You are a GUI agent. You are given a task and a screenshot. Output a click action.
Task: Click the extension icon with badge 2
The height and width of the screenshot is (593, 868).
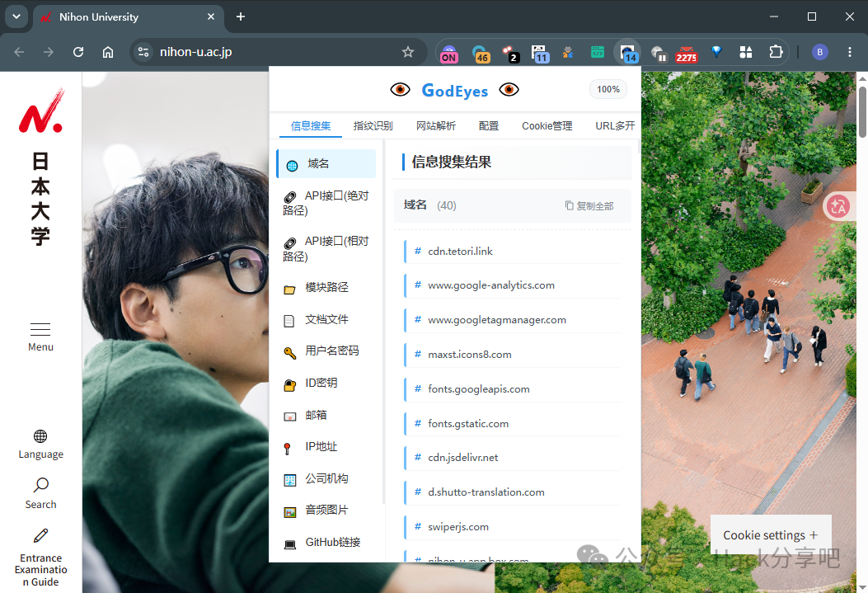[510, 53]
